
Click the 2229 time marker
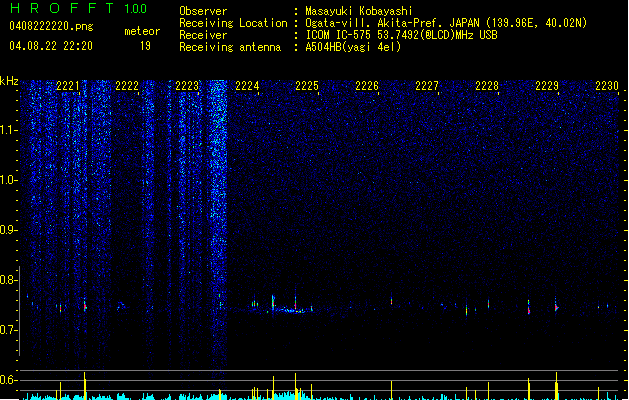point(547,86)
